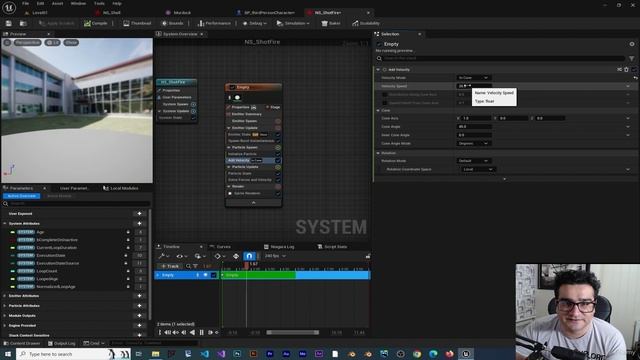Expand the Particle Attributes category
Viewport: 640px width, 360px height.
5,306
